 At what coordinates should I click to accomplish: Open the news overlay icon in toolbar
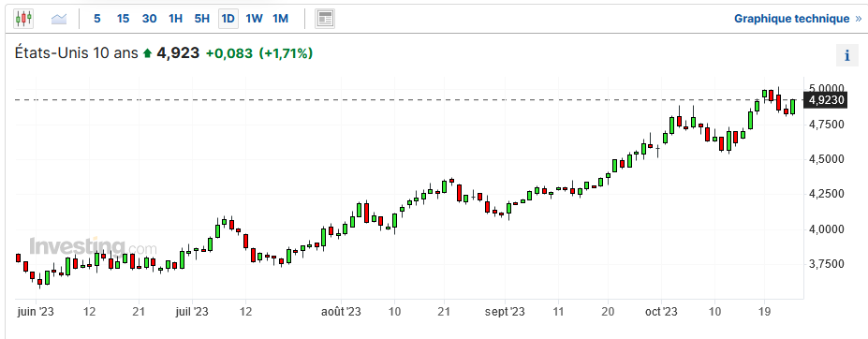pos(325,19)
